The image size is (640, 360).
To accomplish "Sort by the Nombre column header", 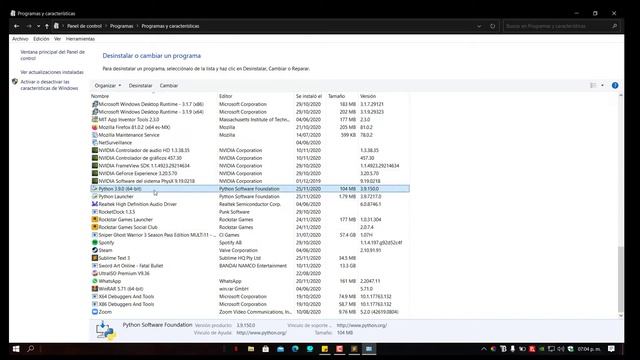I will tap(100, 96).
